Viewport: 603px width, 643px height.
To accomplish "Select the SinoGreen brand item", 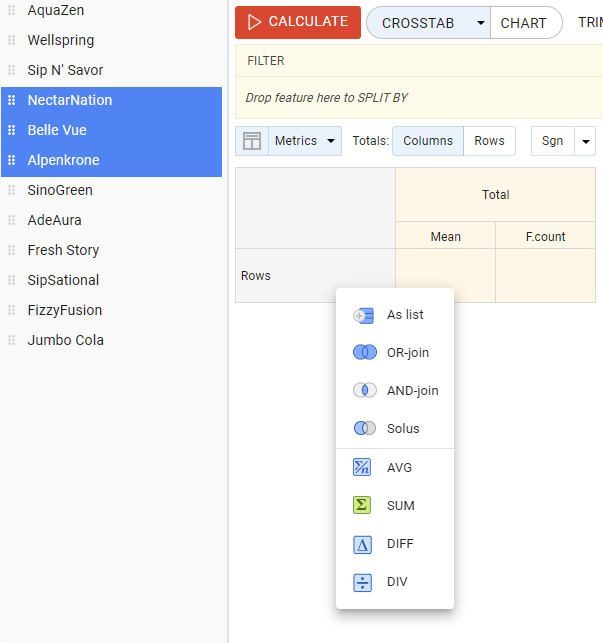I will click(60, 190).
